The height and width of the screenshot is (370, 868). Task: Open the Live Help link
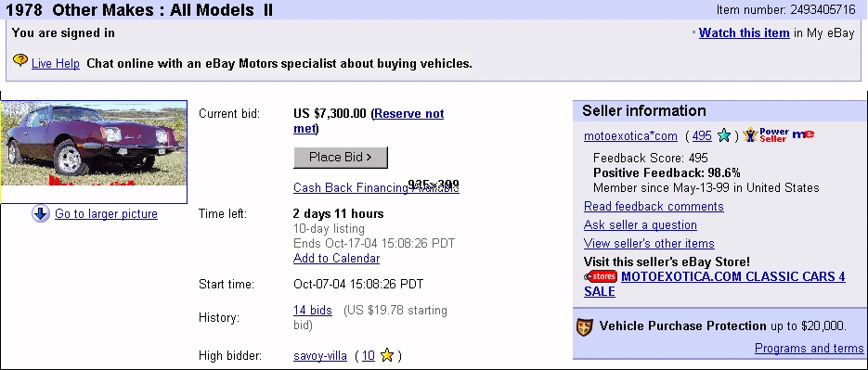pyautogui.click(x=56, y=64)
